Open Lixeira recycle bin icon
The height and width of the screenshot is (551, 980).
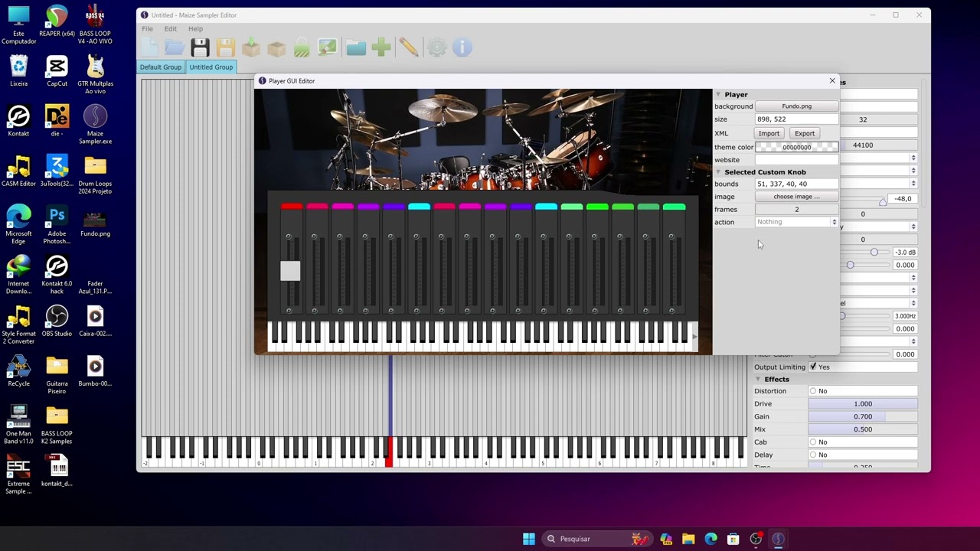(x=18, y=72)
